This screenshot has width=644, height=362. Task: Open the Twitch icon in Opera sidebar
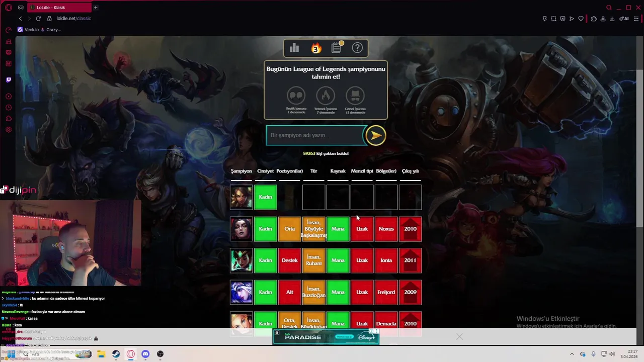click(x=9, y=79)
